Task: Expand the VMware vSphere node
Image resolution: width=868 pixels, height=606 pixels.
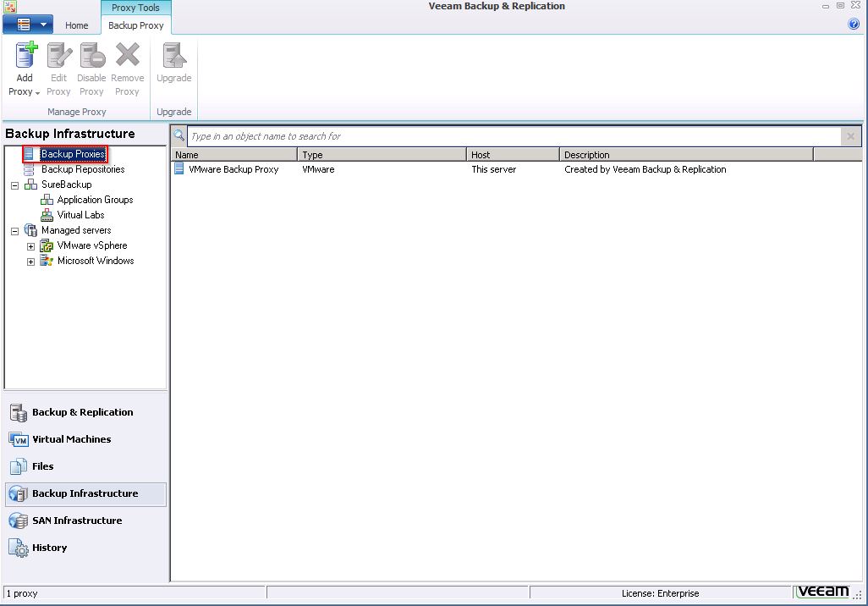Action: click(31, 246)
